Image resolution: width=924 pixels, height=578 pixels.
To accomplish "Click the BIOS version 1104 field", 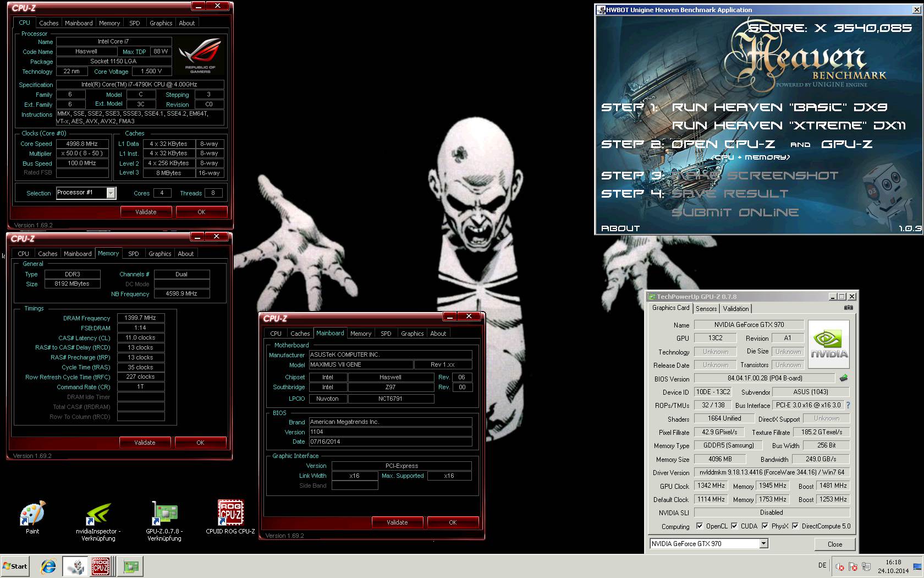I will (390, 432).
